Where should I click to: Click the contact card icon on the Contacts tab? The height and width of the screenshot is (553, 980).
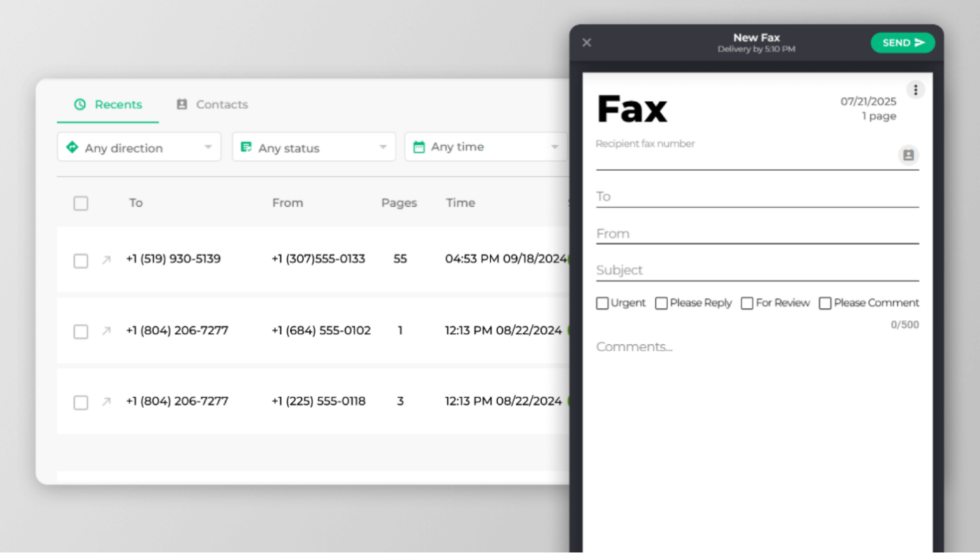click(x=182, y=104)
